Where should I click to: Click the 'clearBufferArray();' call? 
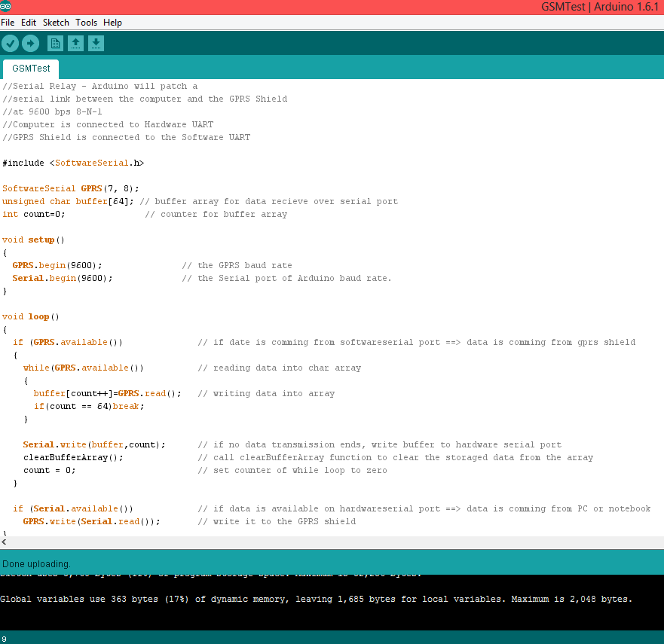[73, 457]
